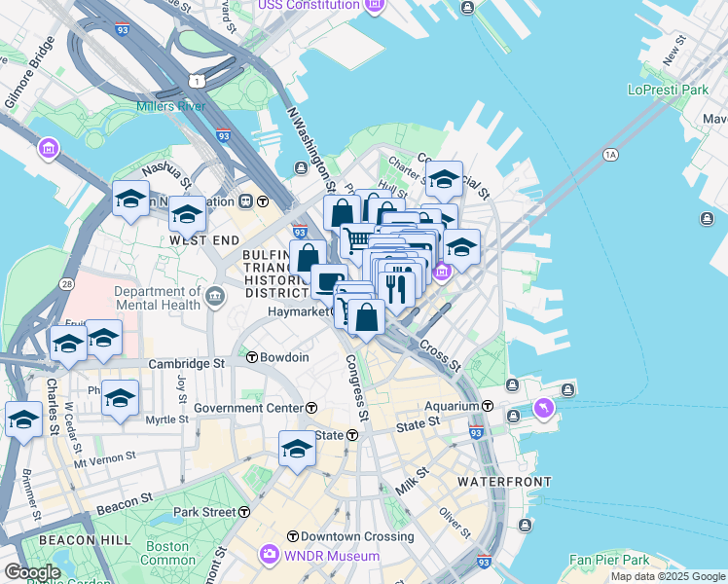Click the school marker left of Charles St
728x584 pixels.
pyautogui.click(x=23, y=420)
